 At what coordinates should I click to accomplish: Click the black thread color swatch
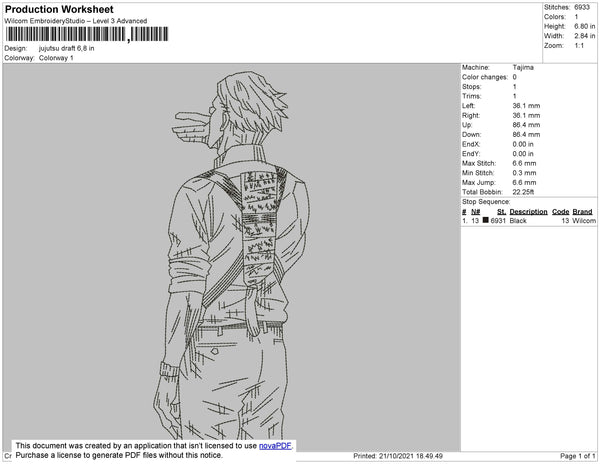pyautogui.click(x=486, y=220)
